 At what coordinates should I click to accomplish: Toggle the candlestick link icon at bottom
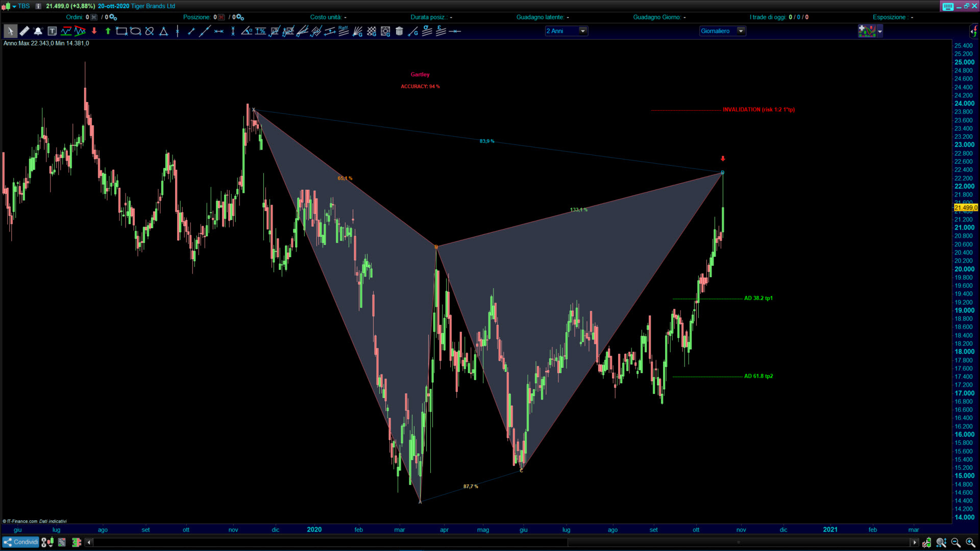pos(47,542)
